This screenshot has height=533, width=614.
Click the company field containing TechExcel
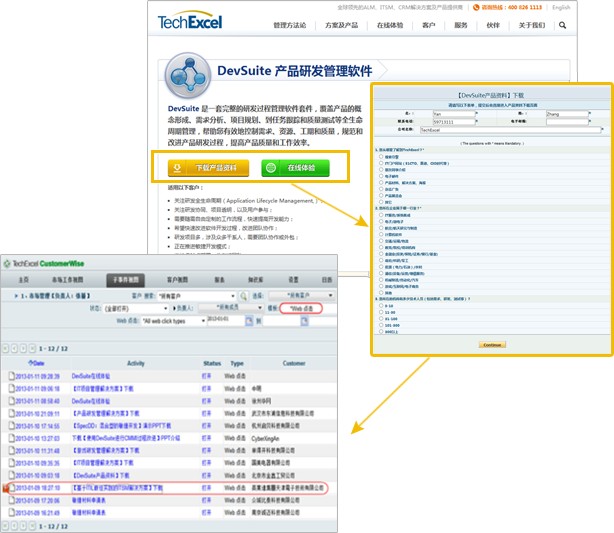tap(511, 130)
